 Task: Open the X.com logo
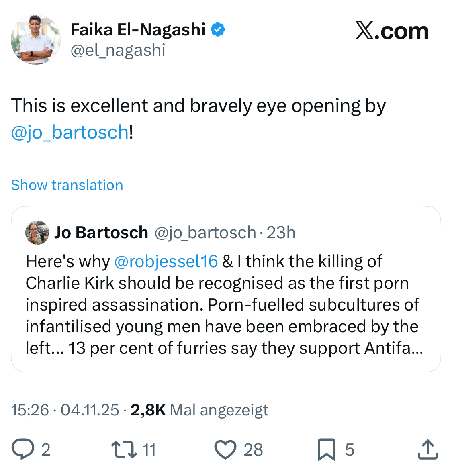coord(392,31)
